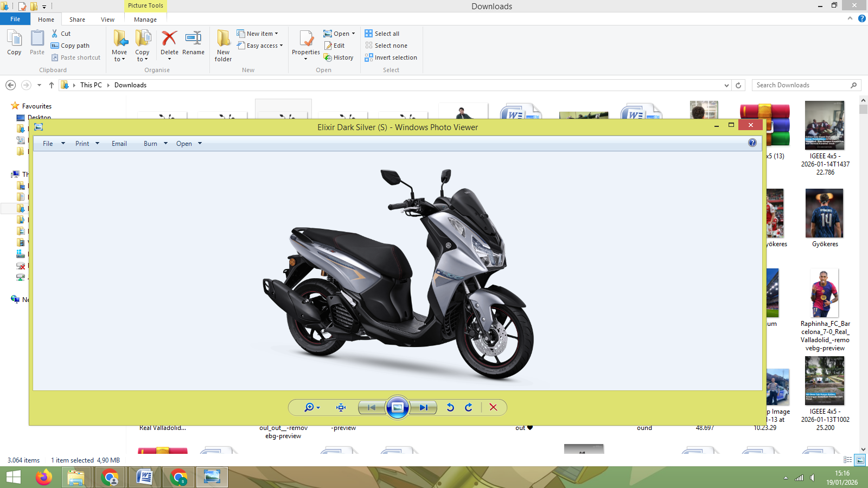Viewport: 868px width, 488px height.
Task: Click the zoom magnifier in Photo Viewer
Action: [312, 407]
